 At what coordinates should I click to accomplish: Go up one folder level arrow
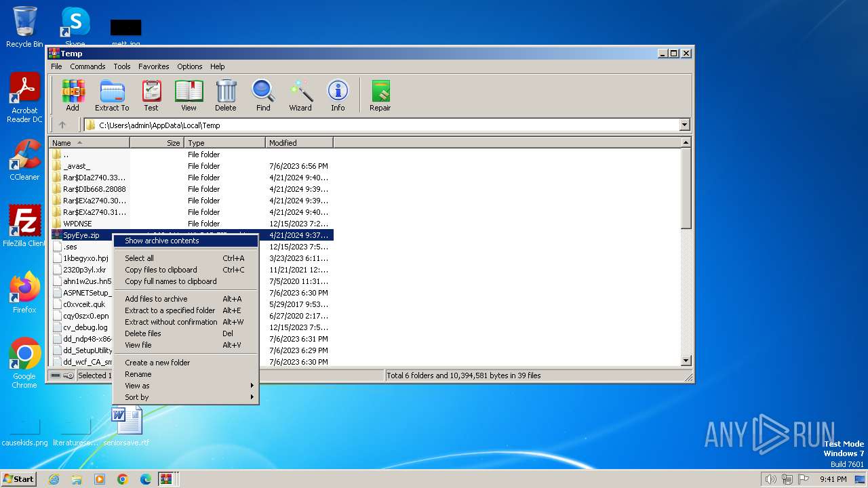coord(62,125)
